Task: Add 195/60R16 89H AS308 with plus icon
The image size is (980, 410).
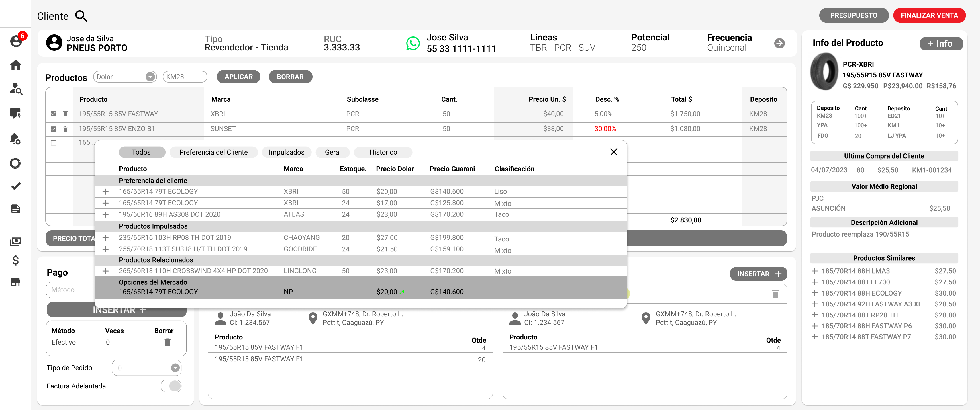Action: 105,214
